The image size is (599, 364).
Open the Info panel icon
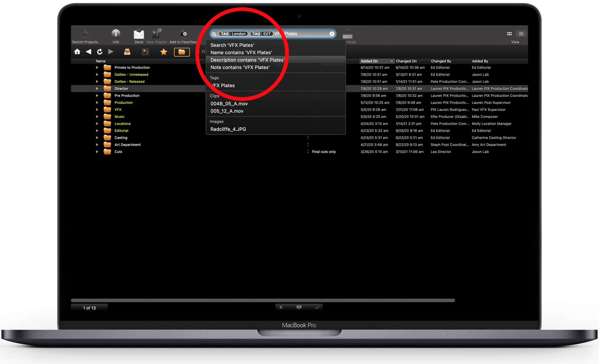tap(116, 34)
